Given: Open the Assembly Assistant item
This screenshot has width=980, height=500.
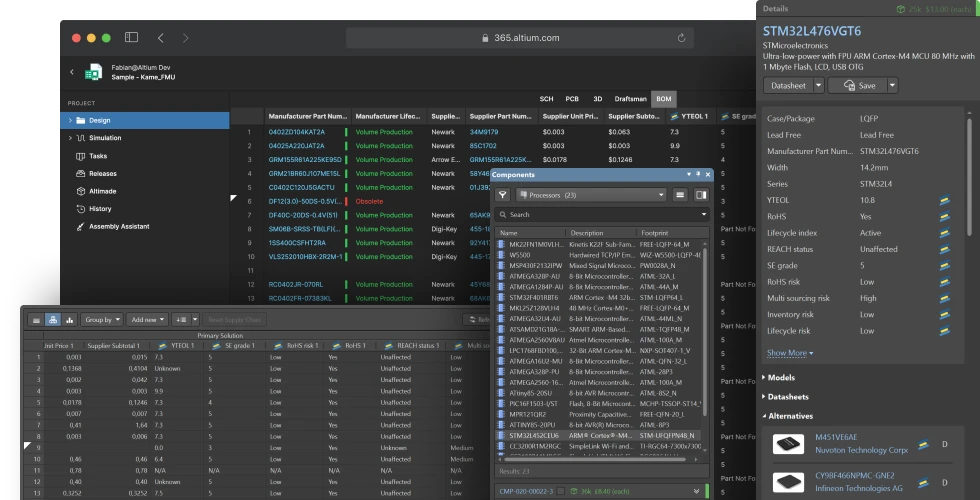Looking at the screenshot, I should click(119, 226).
